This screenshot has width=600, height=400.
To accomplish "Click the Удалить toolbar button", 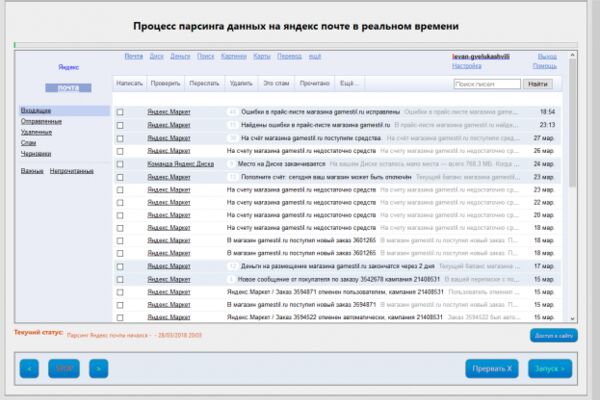I will pos(241,83).
